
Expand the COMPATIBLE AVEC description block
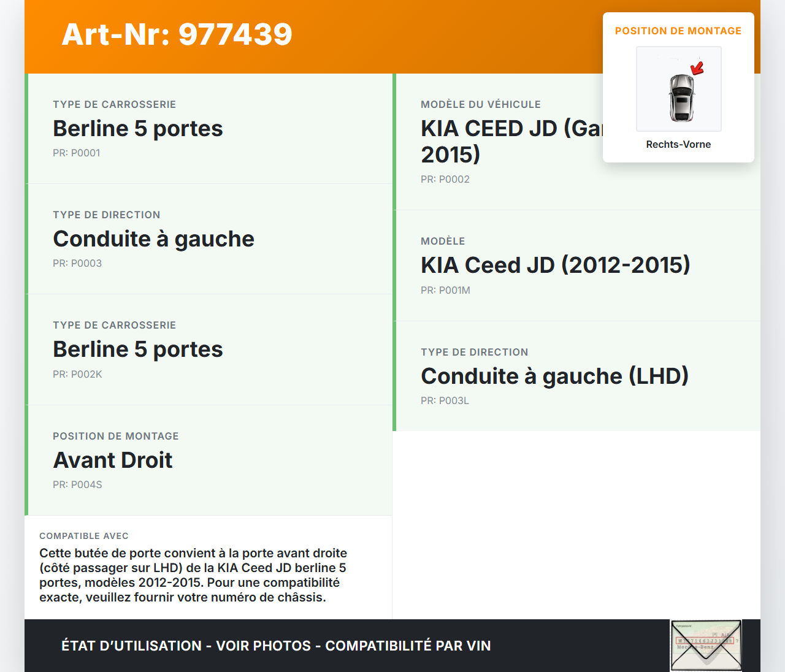tap(209, 567)
